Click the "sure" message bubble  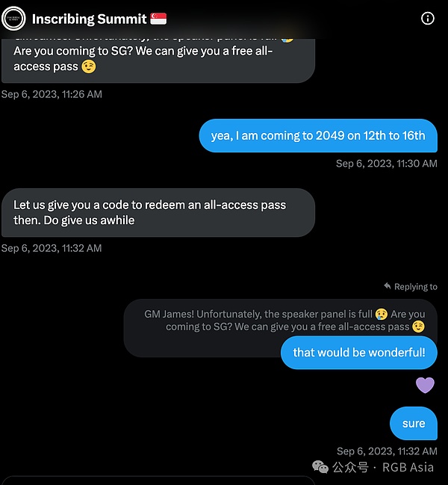(x=413, y=424)
